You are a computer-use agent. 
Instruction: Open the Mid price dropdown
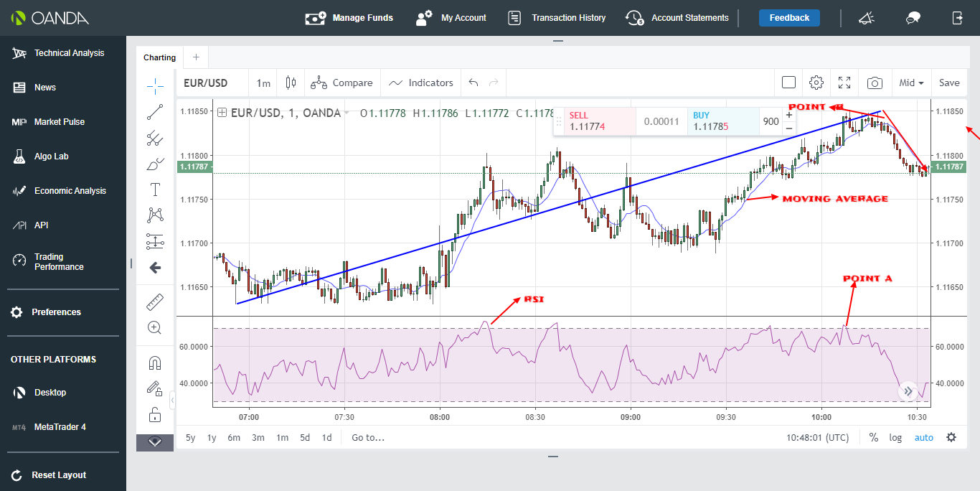coord(911,83)
